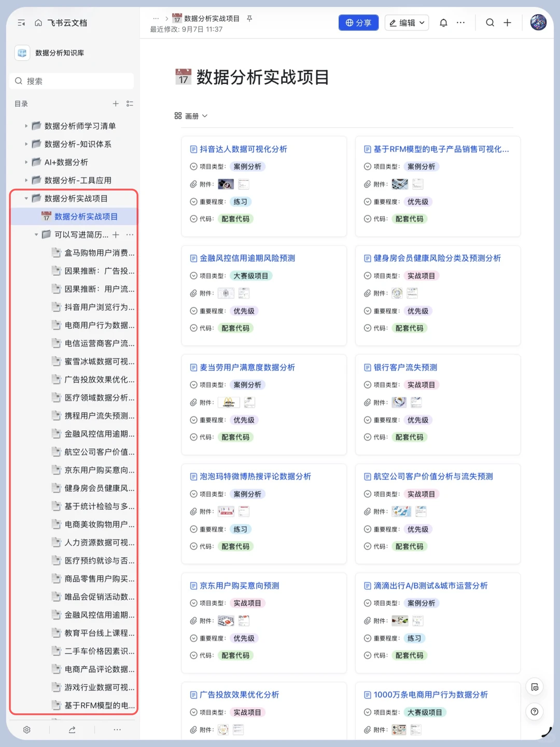The height and width of the screenshot is (747, 560).
Task: Open the 画册 view dropdown
Action: (x=191, y=116)
